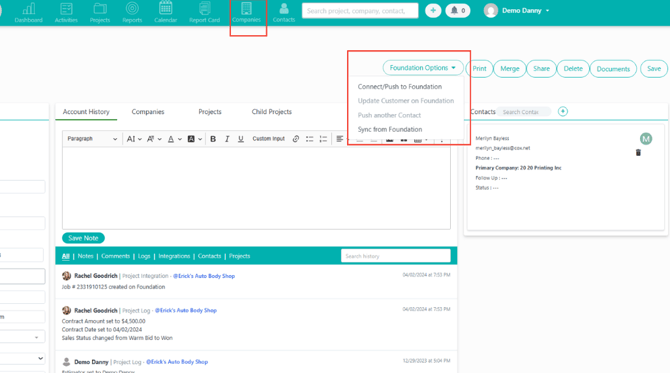Insert a numbered list
This screenshot has width=670, height=373.
(x=323, y=139)
